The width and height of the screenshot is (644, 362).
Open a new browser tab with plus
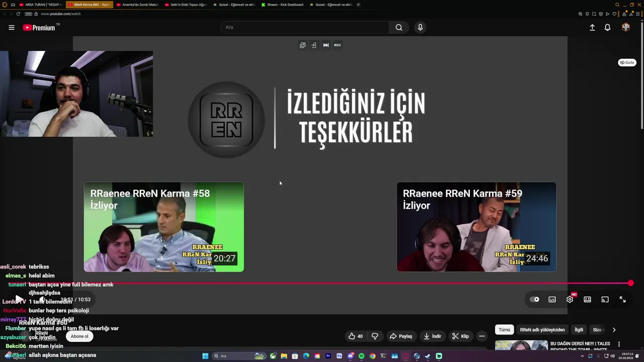358,5
